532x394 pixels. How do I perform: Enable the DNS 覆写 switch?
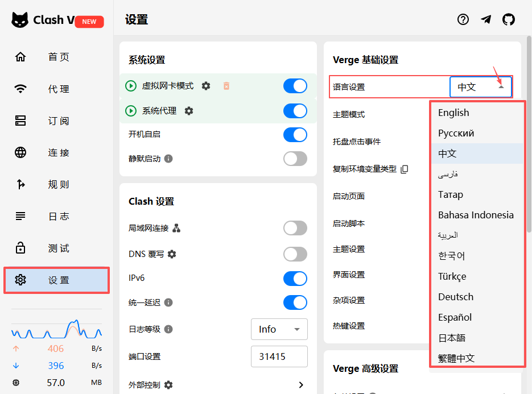(295, 254)
